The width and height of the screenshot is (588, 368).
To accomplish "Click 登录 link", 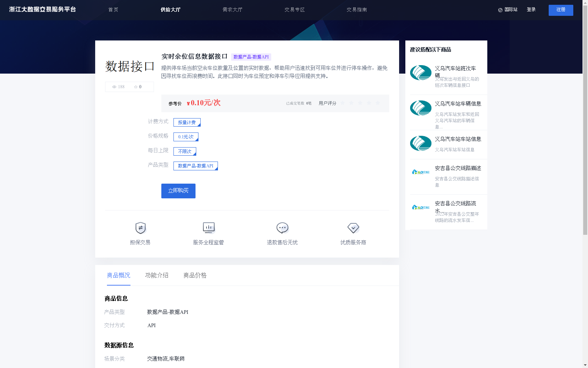I will tap(531, 10).
